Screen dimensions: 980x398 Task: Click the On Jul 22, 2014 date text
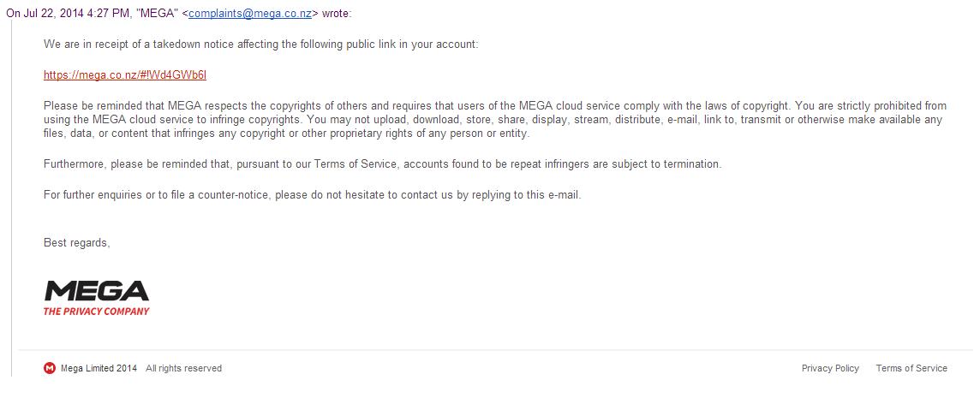(x=69, y=14)
